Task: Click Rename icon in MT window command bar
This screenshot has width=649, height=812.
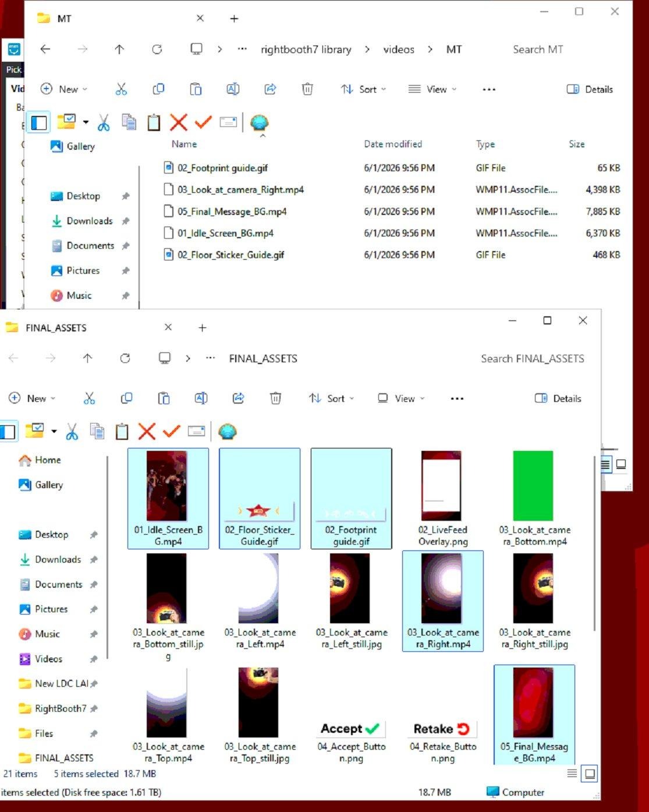Action: click(233, 89)
